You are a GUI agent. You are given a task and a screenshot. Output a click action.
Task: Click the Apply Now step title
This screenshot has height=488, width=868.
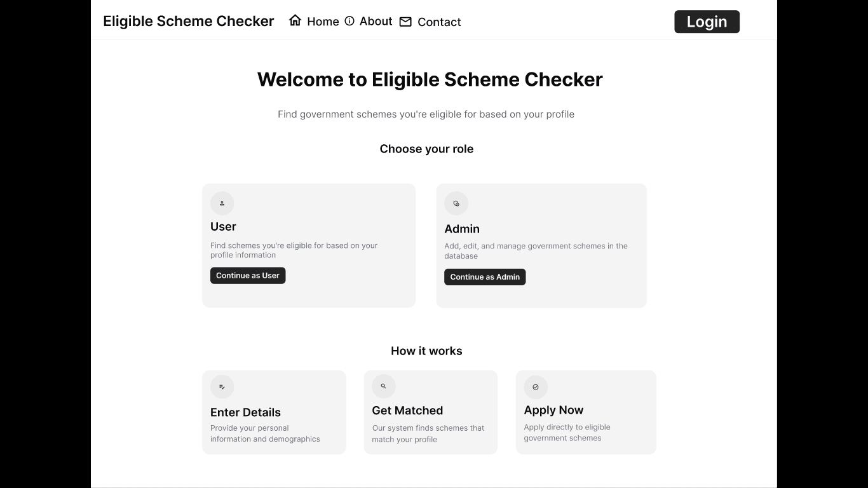[x=553, y=410]
